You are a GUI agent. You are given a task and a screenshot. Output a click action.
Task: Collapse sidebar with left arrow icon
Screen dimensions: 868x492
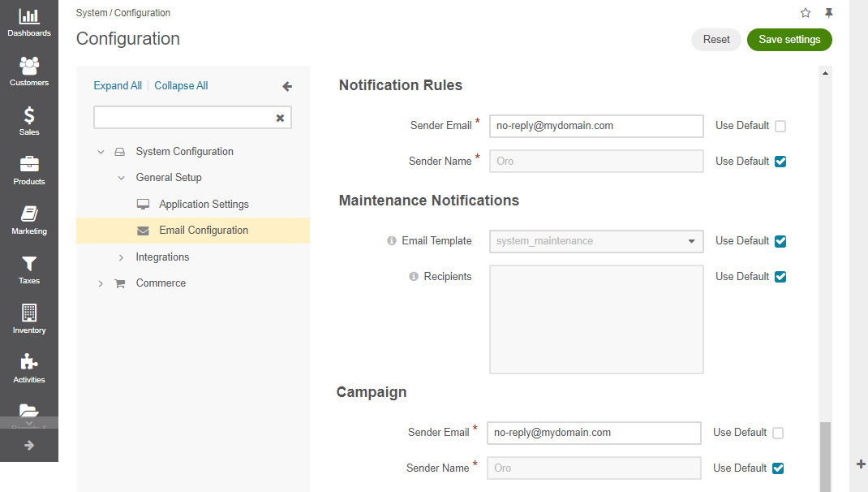tap(287, 86)
